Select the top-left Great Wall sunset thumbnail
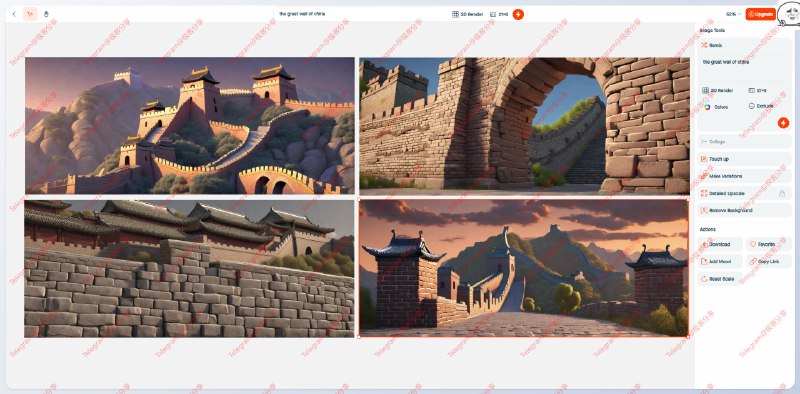 pyautogui.click(x=189, y=126)
